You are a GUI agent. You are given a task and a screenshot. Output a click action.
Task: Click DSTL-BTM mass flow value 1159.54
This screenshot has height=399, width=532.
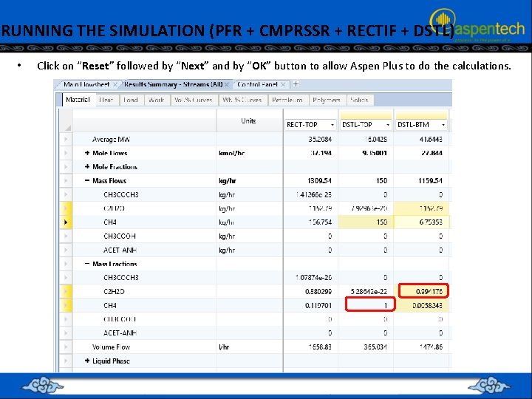430,181
